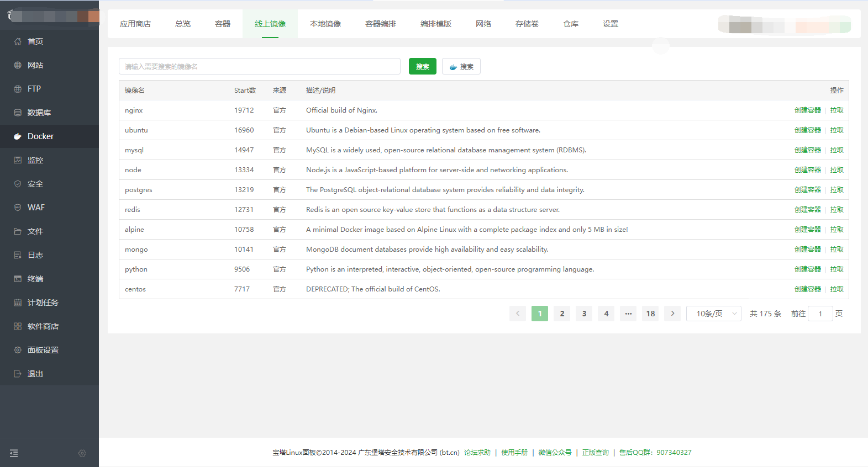This screenshot has width=868, height=467.
Task: Expand more pages via ellipsis button
Action: 628,314
